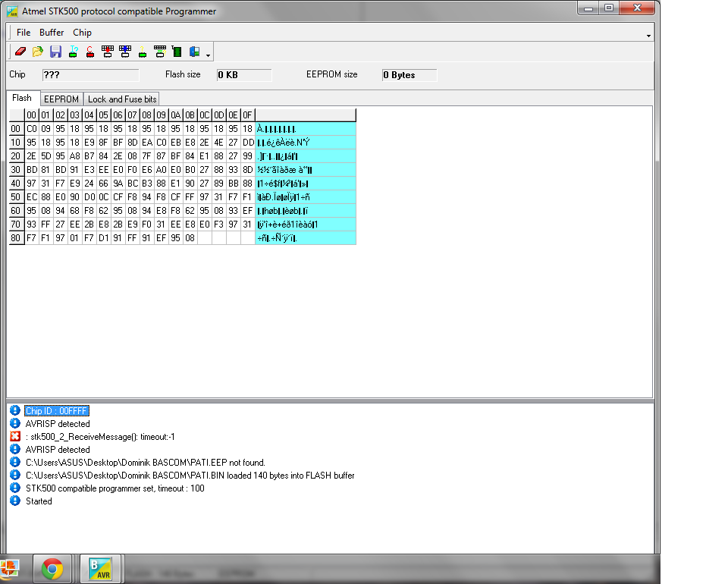The width and height of the screenshot is (728, 584).
Task: Click the erase chip icon (red C)
Action: click(90, 51)
